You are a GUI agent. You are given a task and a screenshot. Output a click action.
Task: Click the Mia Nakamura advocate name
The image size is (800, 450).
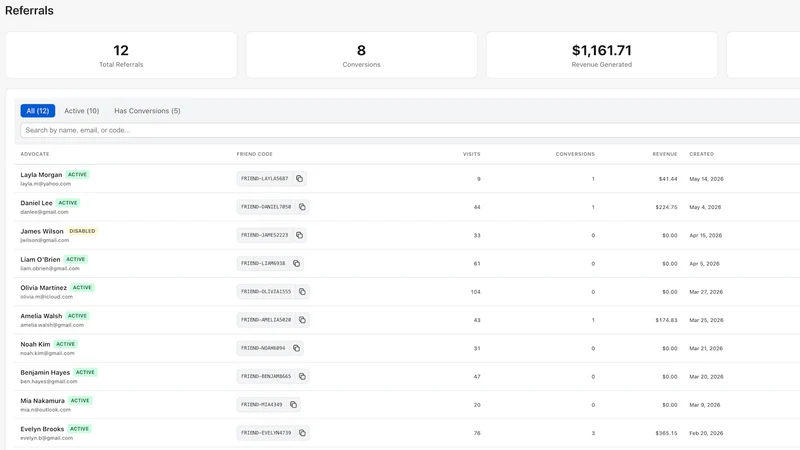click(x=42, y=401)
